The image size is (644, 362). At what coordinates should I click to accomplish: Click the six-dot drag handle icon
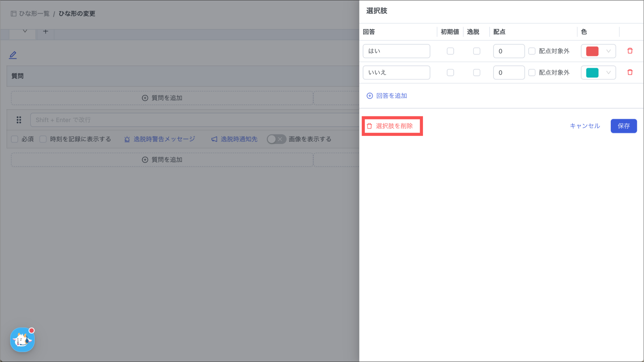19,120
